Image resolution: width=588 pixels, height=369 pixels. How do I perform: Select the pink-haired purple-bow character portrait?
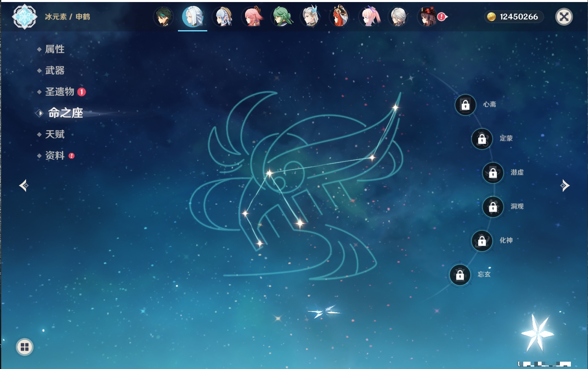pos(369,17)
